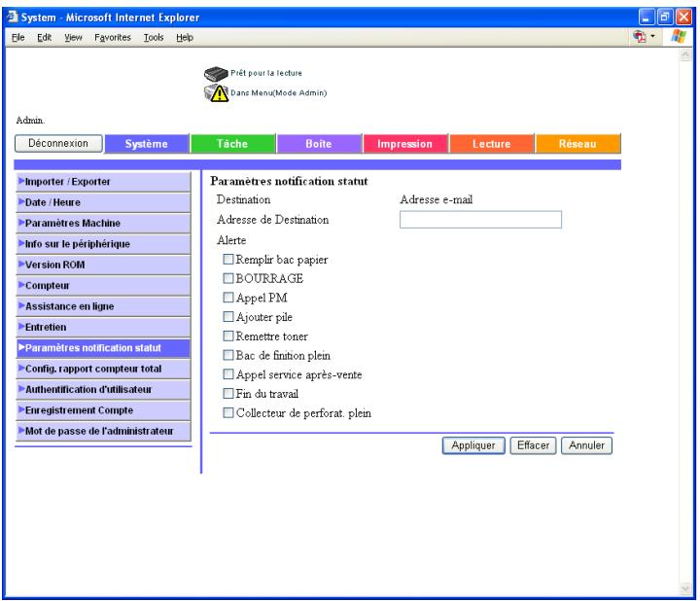Toggle Appel PM checkbox
700x601 pixels.
point(228,298)
